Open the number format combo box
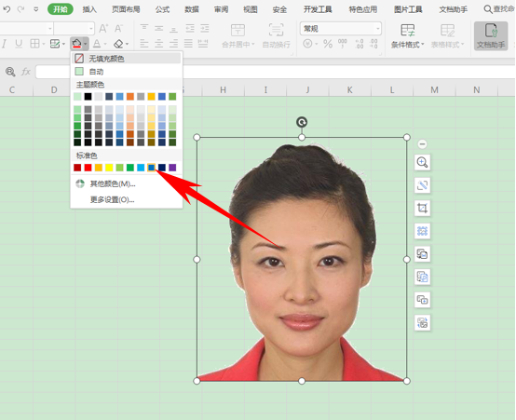This screenshot has height=420, width=516. tap(341, 29)
